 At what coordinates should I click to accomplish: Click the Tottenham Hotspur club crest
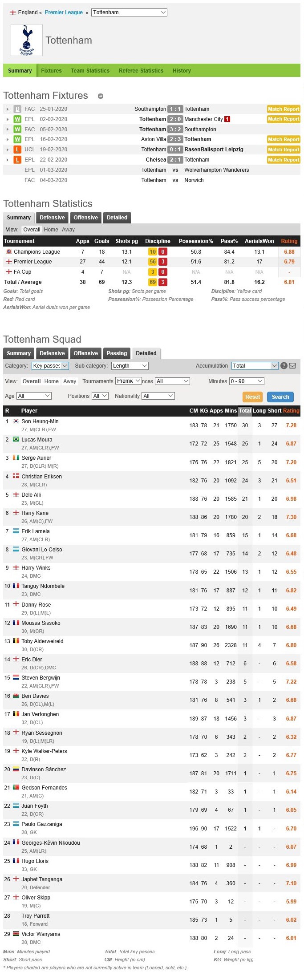[x=27, y=40]
